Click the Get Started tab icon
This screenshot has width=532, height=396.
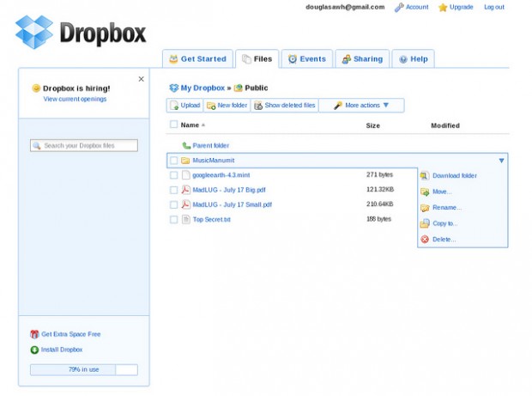[173, 59]
